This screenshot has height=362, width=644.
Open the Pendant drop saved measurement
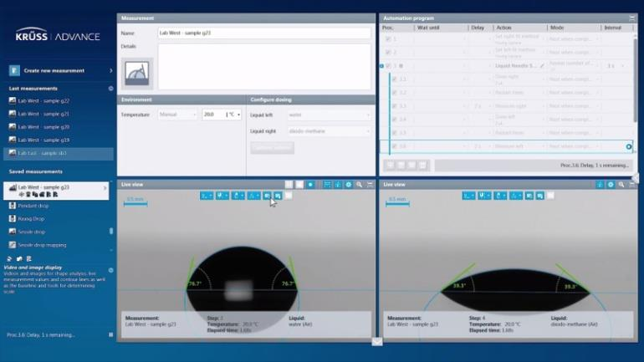point(35,206)
